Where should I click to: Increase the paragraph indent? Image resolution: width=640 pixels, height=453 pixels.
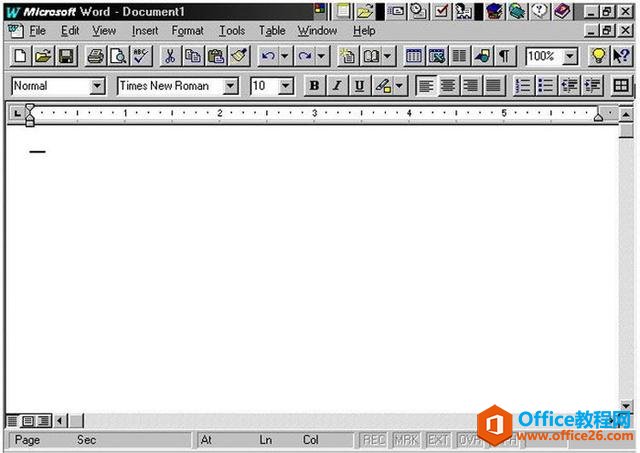pos(592,86)
